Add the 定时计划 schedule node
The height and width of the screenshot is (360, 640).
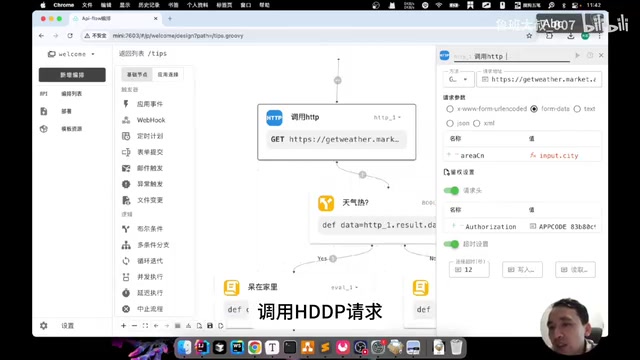143,136
